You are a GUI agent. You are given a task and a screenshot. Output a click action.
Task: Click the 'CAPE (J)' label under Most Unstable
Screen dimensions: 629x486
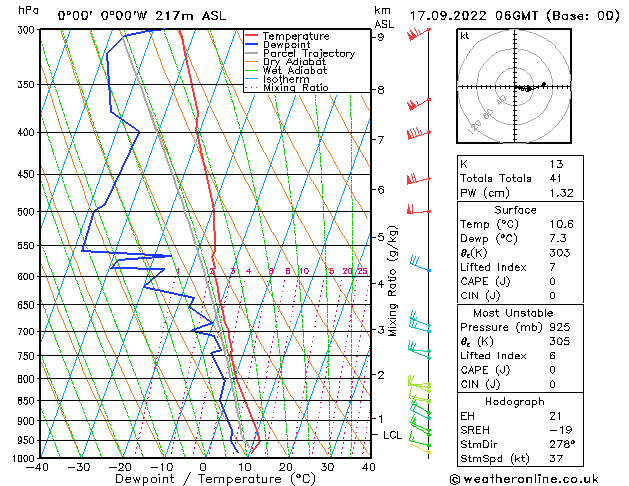(x=485, y=370)
